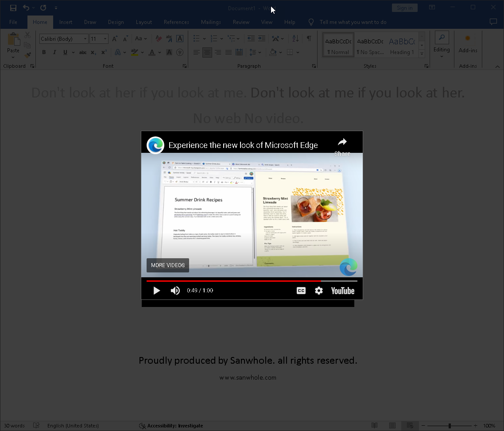This screenshot has width=504, height=431.
Task: Apply text highlight color
Action: (x=135, y=52)
